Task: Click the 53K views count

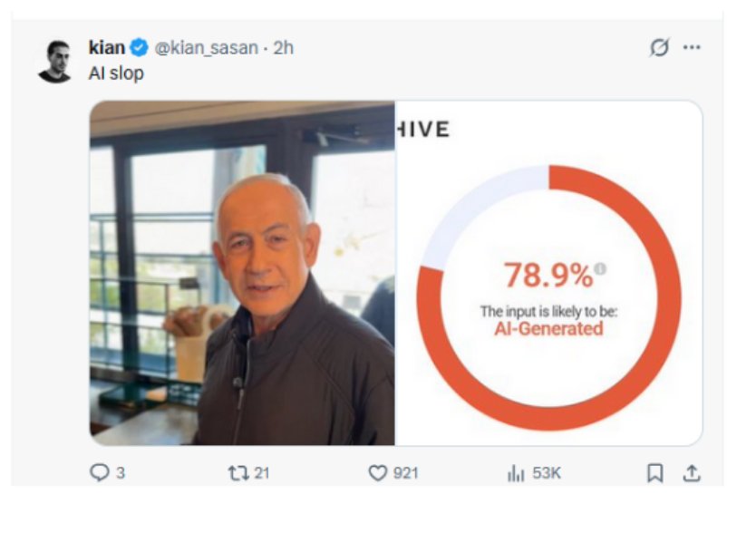Action: [546, 473]
